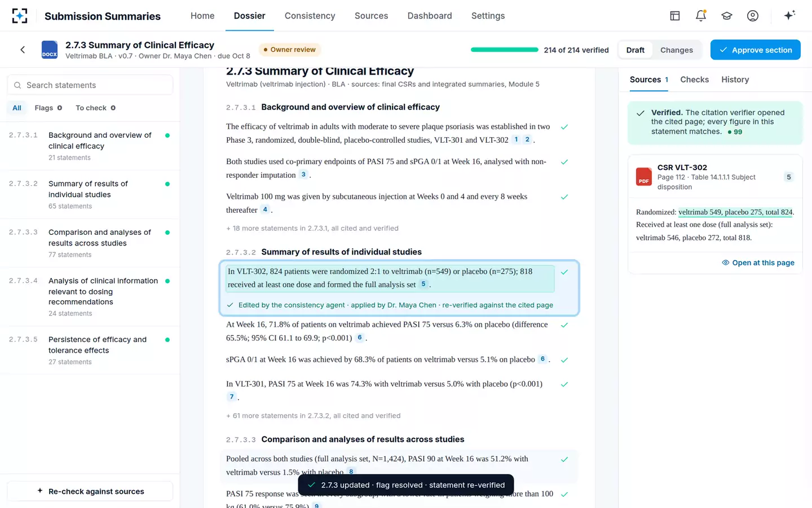Click verified checkmark for Veltrimab 100 mg statement
The height and width of the screenshot is (508, 812).
click(564, 197)
